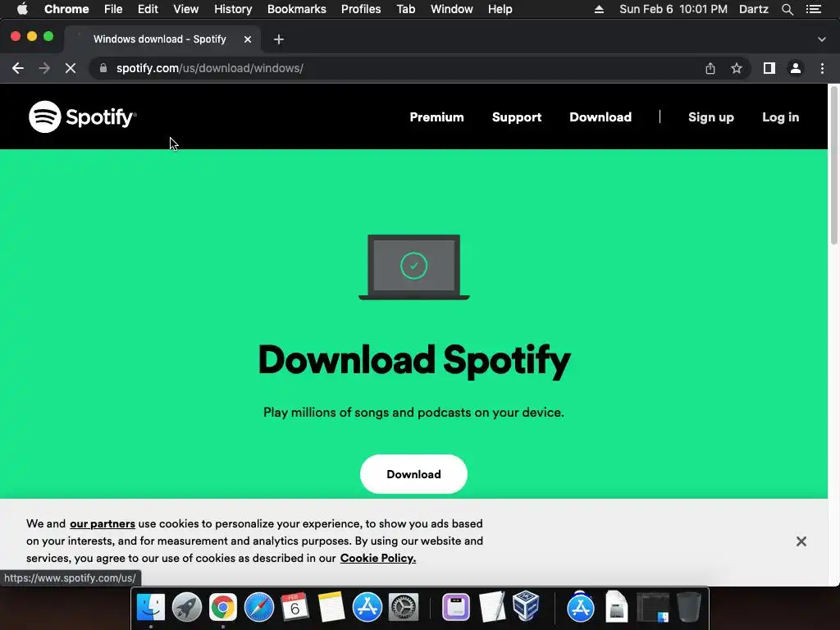Open Notes from the dock
Image resolution: width=840 pixels, height=630 pixels.
[x=331, y=607]
